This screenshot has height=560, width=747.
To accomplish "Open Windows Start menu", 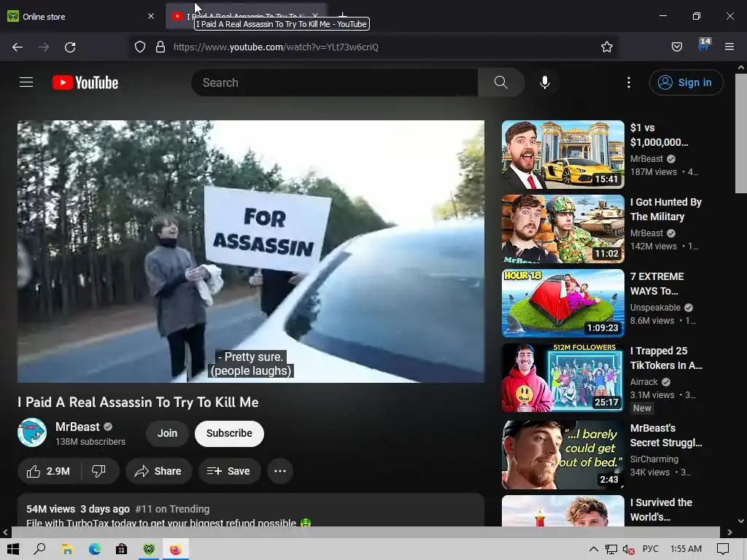I will pos(13,549).
